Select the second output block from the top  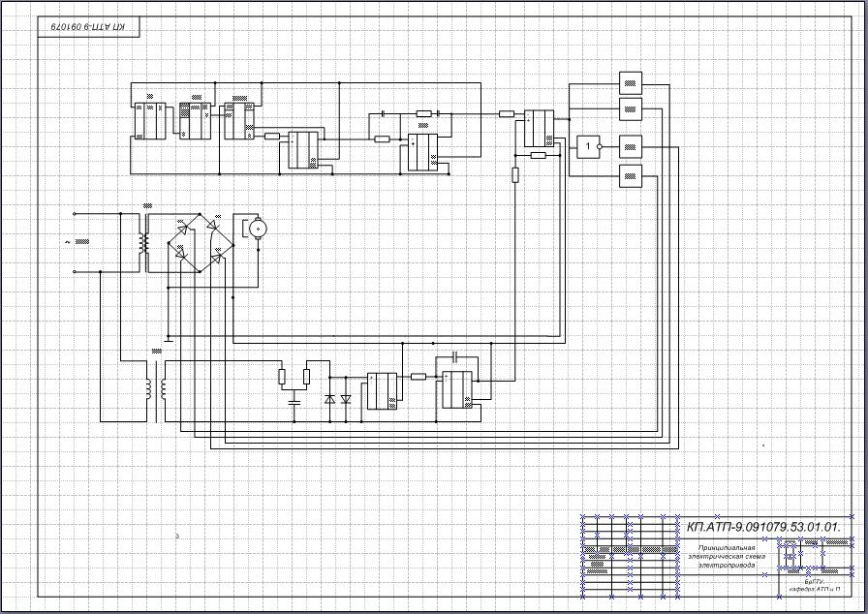click(631, 109)
